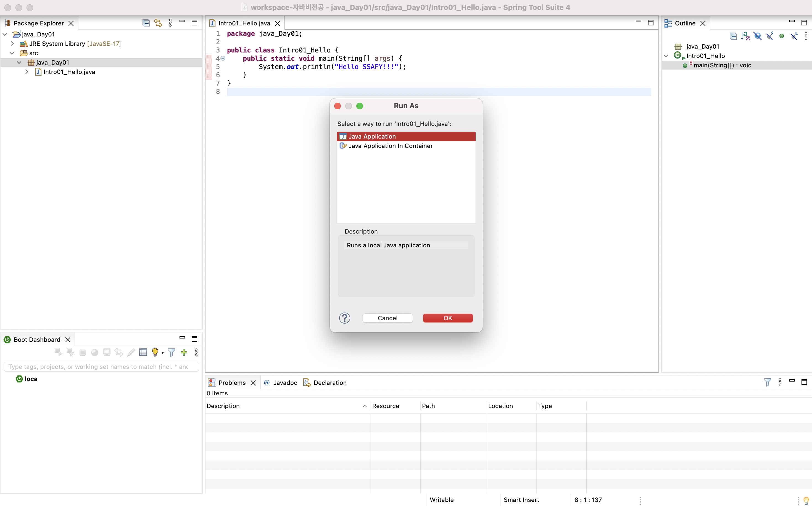Screen dimensions: 812x508
Task: Toggle Hide Local Types in Outline
Action: 794,36
